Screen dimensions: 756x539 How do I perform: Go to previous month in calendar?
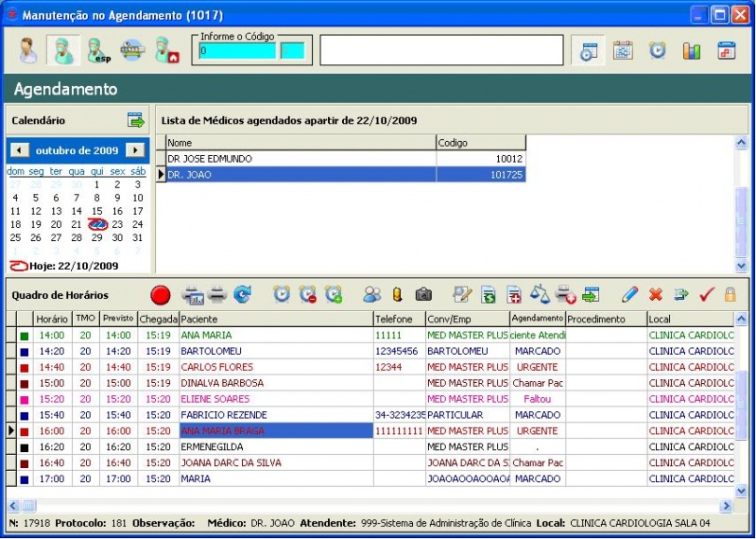(x=19, y=150)
